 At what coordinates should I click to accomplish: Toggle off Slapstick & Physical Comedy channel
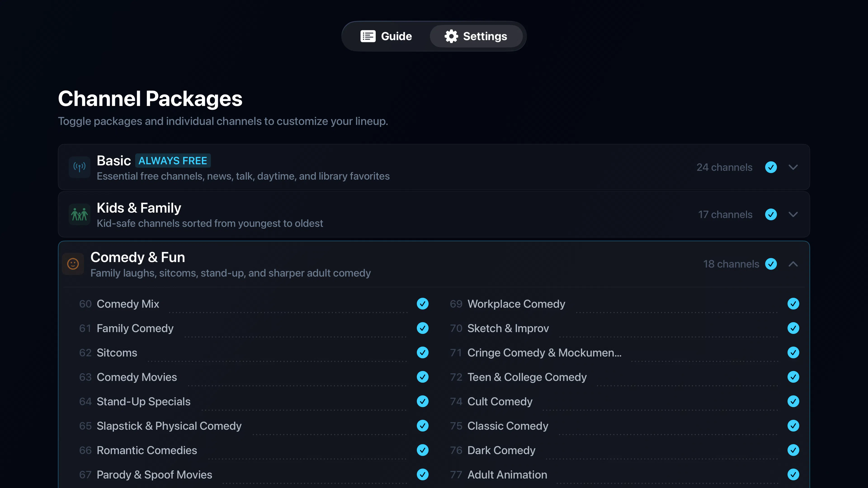(422, 426)
